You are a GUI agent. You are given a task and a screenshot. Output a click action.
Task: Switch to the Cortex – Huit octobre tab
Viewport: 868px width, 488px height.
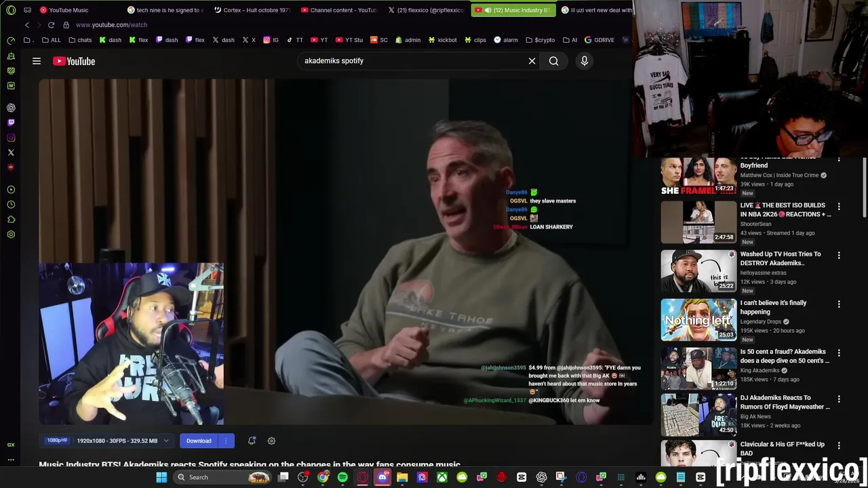click(x=252, y=10)
